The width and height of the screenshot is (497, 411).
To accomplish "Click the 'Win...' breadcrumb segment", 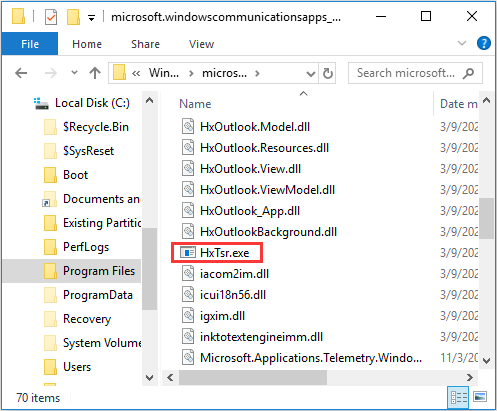I will click(164, 73).
